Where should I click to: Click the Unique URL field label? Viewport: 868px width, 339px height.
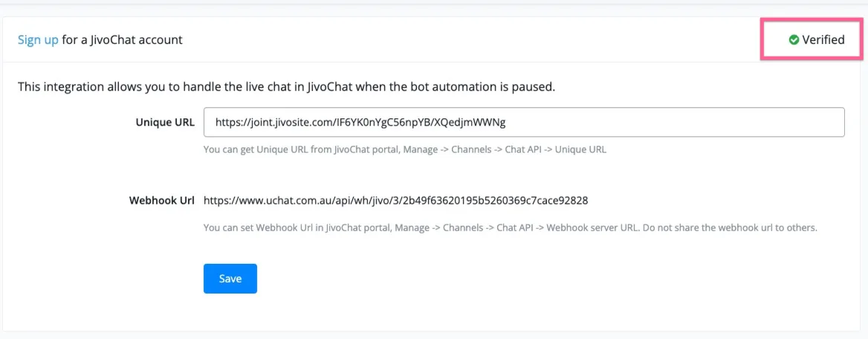point(165,123)
